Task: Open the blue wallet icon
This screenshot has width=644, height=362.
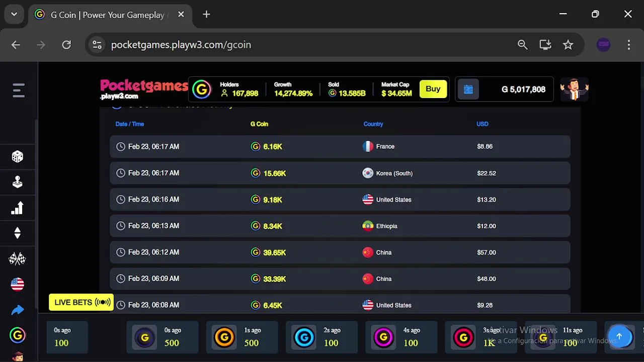Action: click(468, 89)
